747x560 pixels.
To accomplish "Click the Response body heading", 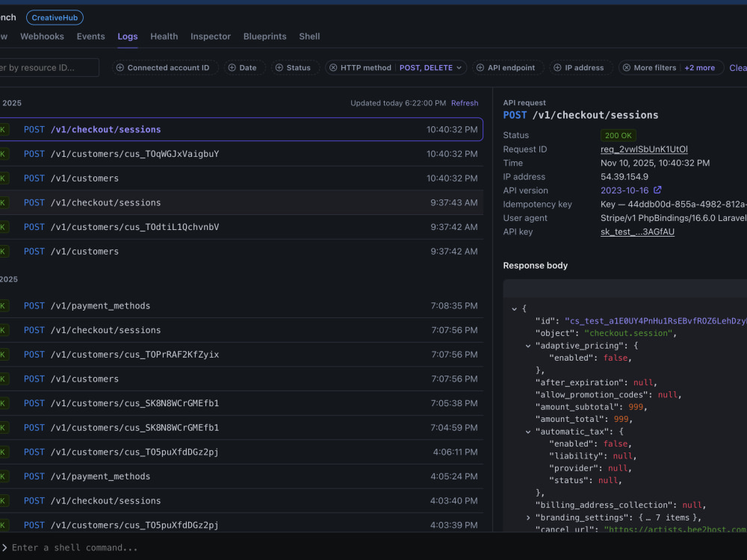I will 536,266.
